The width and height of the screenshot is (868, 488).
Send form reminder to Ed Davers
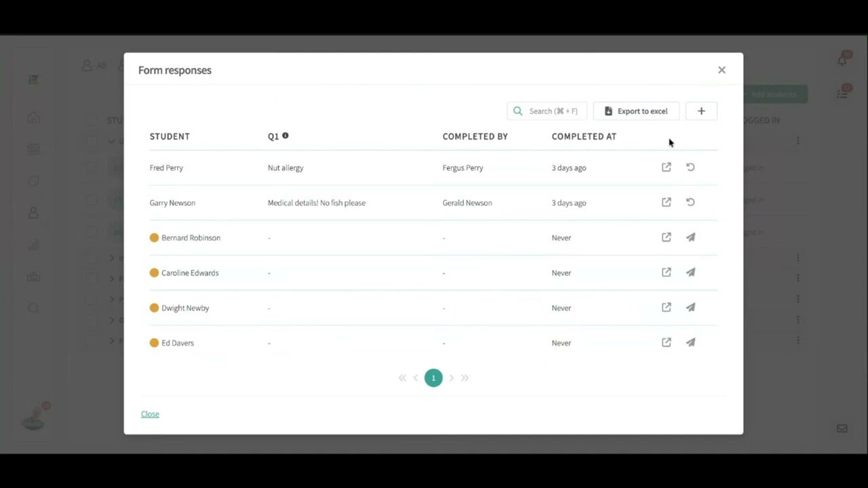pos(690,342)
